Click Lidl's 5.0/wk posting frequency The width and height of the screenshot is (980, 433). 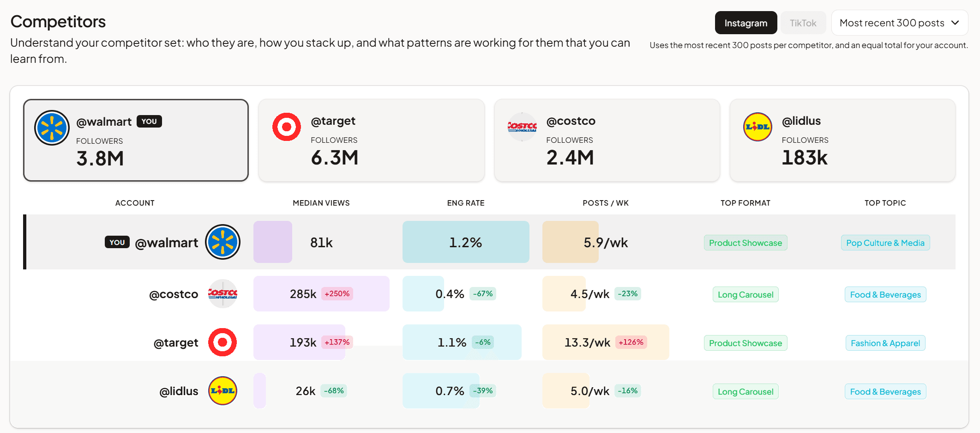tap(590, 391)
